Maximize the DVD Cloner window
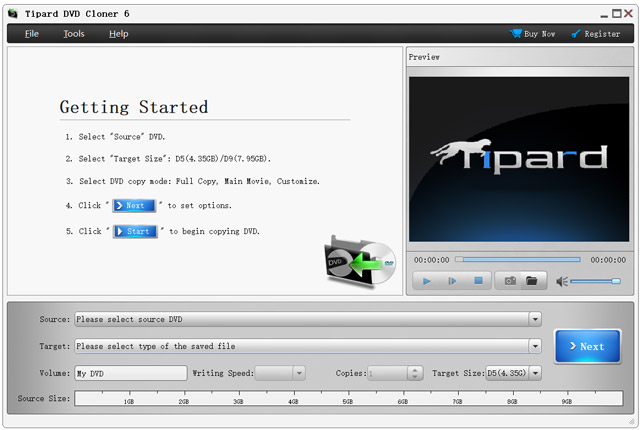The height and width of the screenshot is (430, 640). point(617,14)
